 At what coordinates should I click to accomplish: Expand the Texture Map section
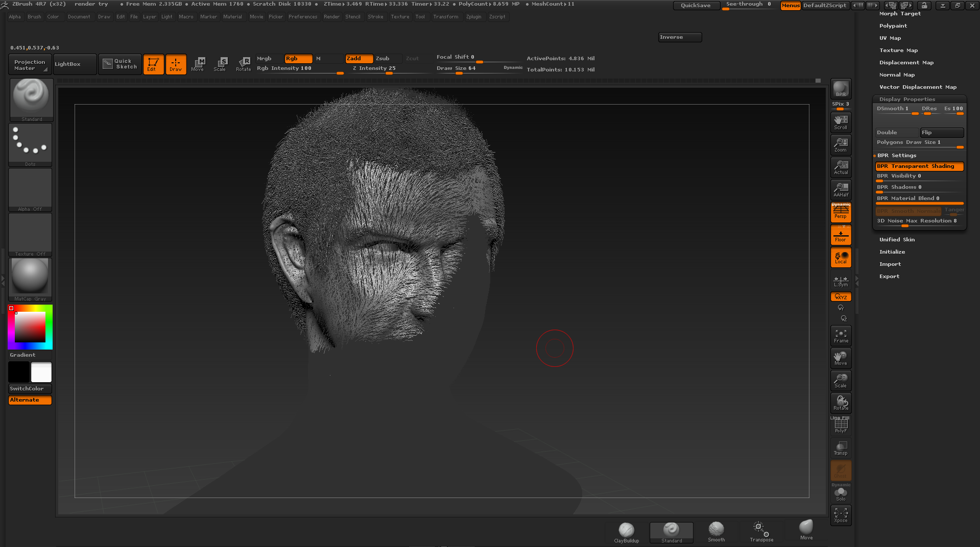point(898,51)
